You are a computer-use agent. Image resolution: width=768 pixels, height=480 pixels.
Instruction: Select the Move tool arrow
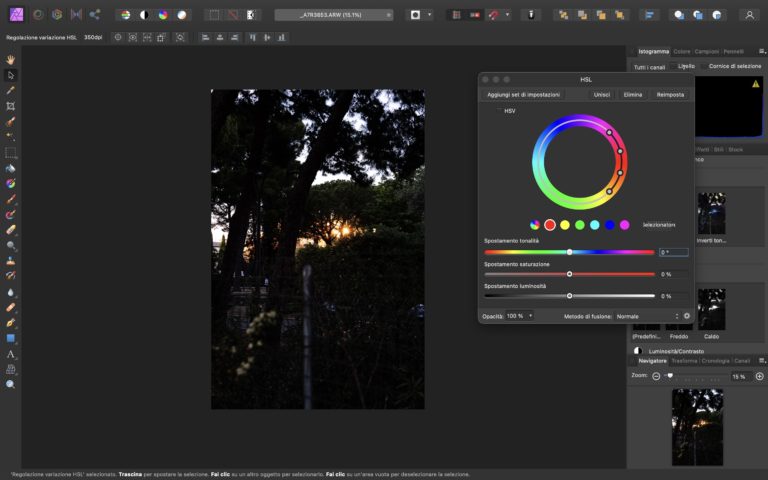point(10,75)
